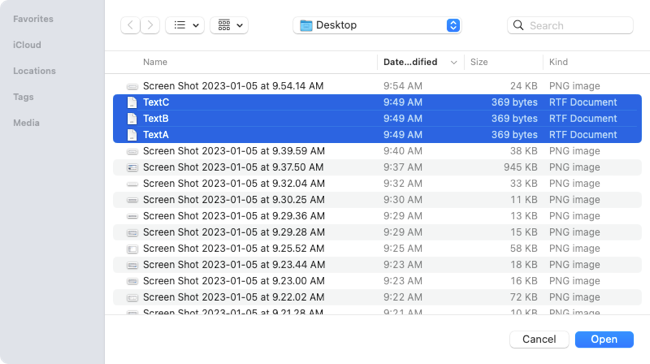650x364 pixels.
Task: Click the forward navigation arrow
Action: (x=150, y=25)
